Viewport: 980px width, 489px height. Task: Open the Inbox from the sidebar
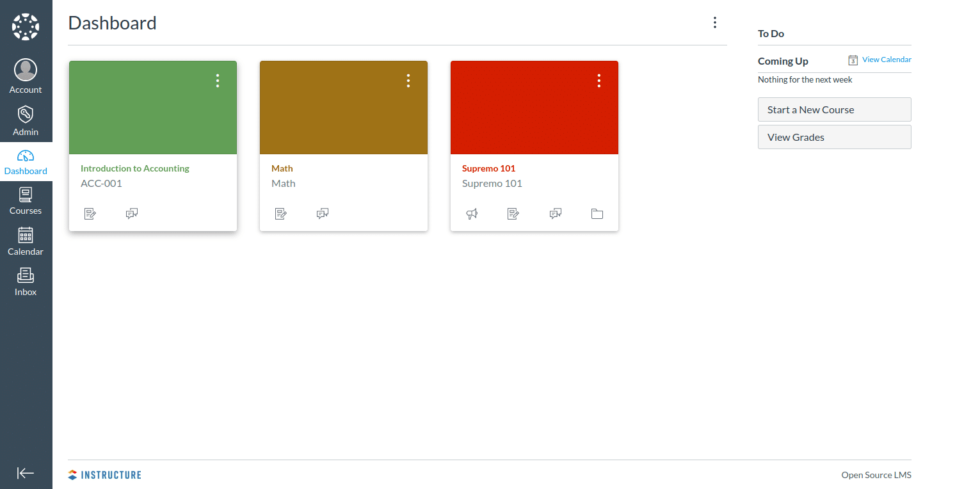coord(26,282)
